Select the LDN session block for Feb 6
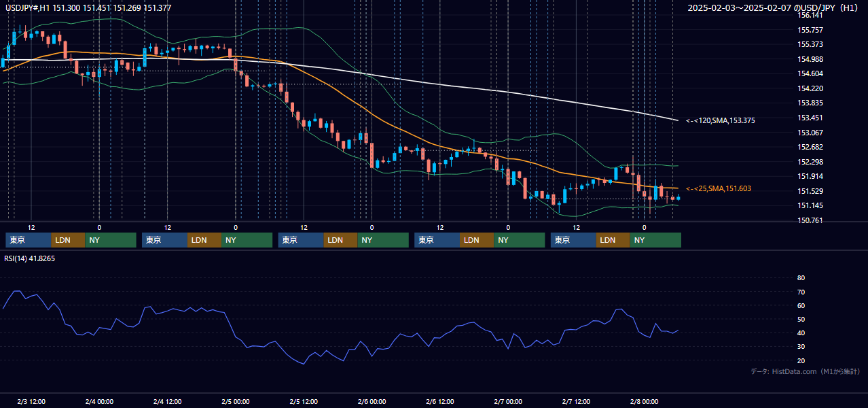The height and width of the screenshot is (408, 868). [x=477, y=240]
